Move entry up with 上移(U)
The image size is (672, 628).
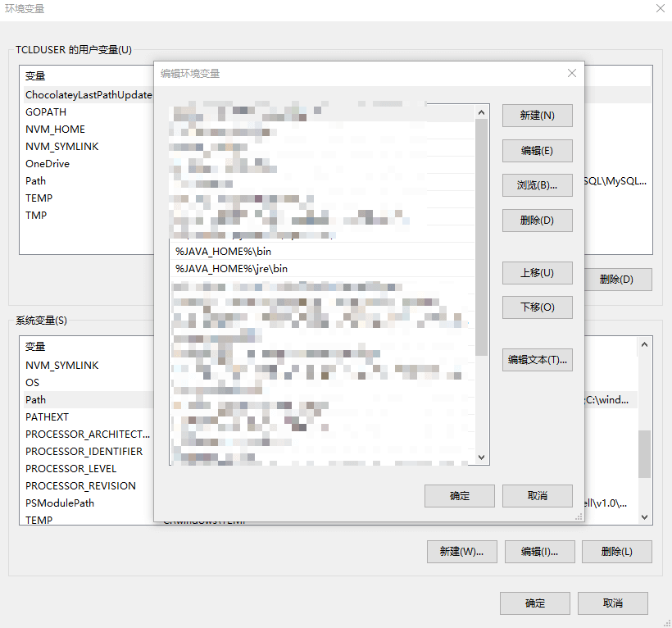(x=537, y=273)
